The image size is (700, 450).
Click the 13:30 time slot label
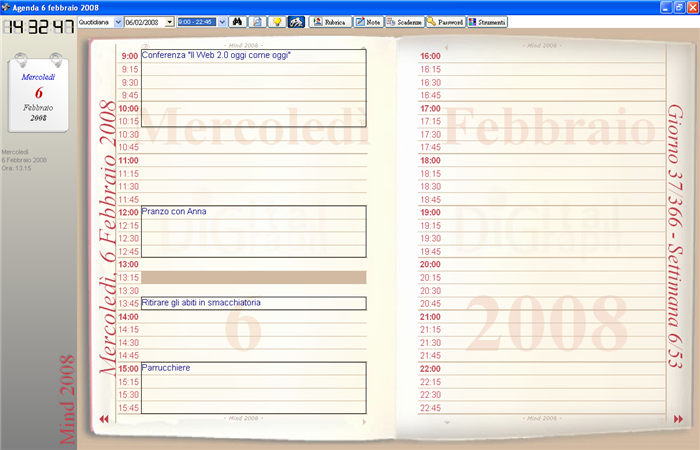(128, 291)
